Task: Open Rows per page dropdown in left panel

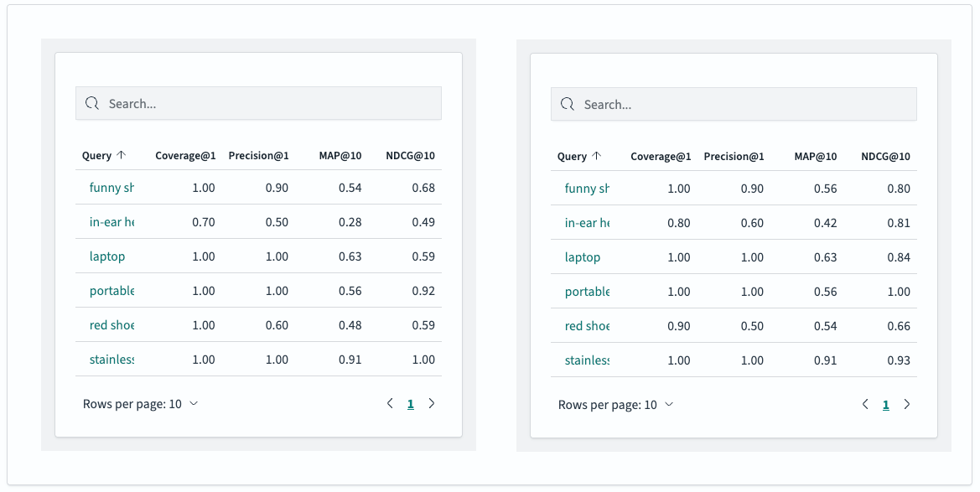Action: point(141,404)
